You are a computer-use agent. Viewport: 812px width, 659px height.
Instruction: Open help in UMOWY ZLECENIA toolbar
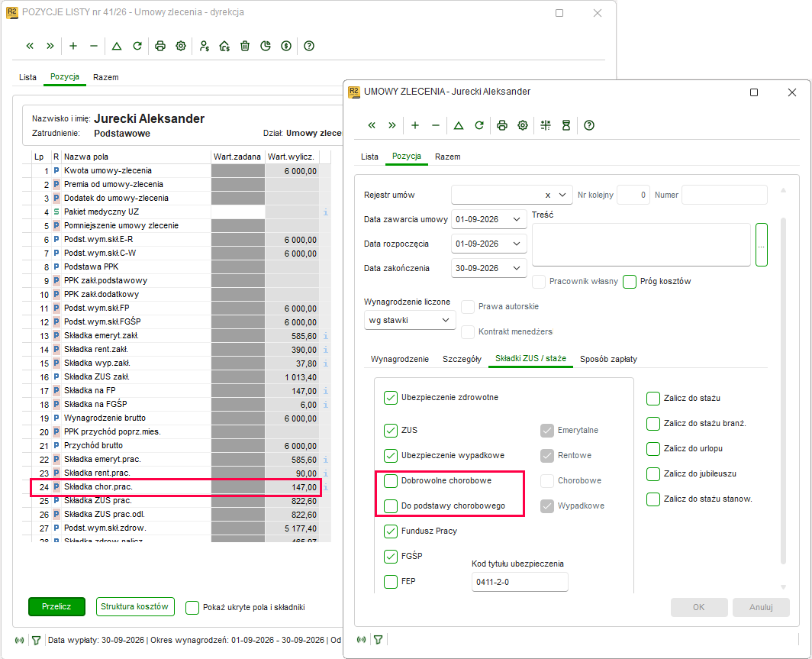coord(589,125)
